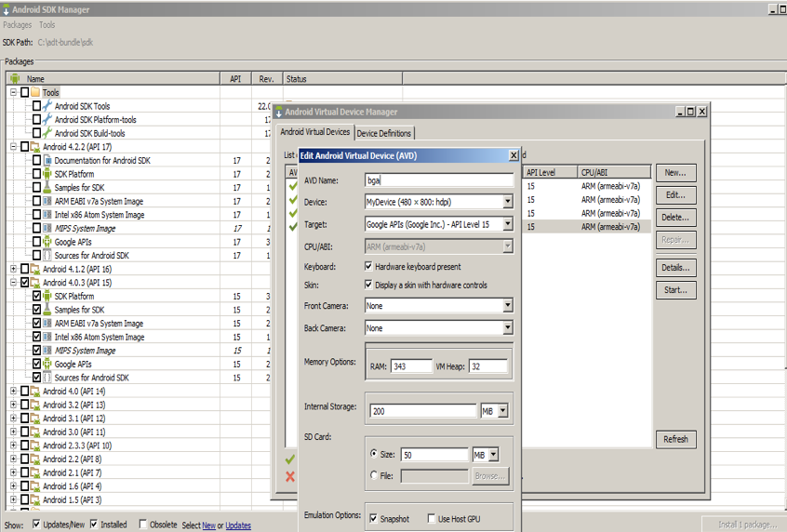Click the Details... button in AVD Manager
The width and height of the screenshot is (787, 532).
[x=675, y=268]
